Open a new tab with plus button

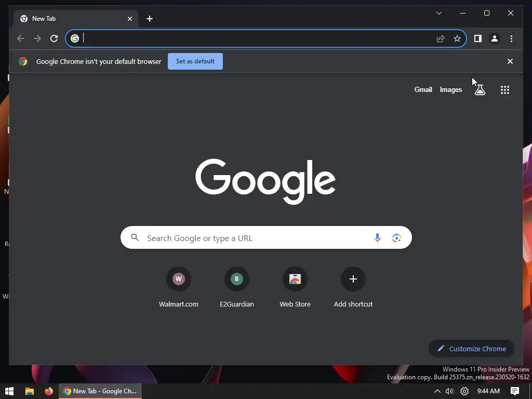click(x=150, y=19)
